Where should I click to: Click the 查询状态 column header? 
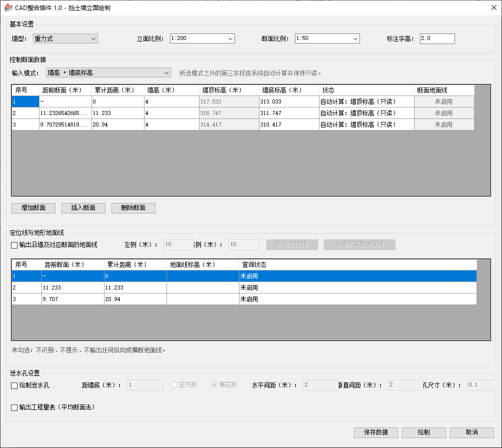pos(358,265)
